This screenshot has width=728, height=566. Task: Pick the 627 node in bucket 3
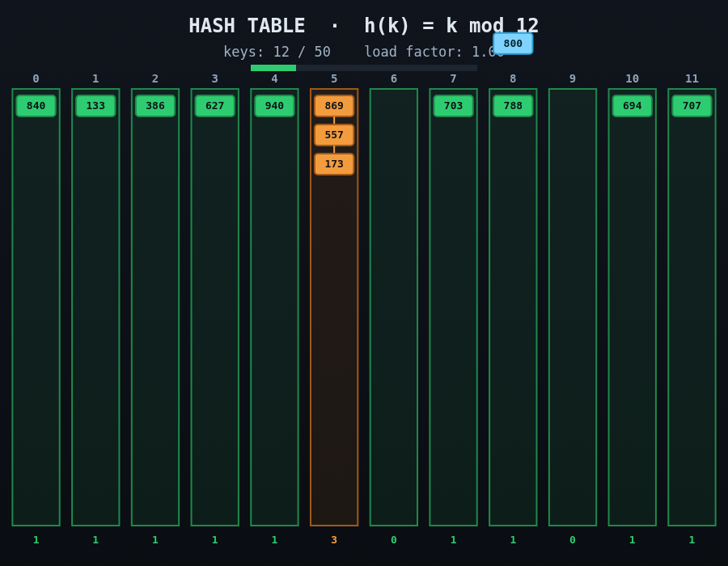215,106
